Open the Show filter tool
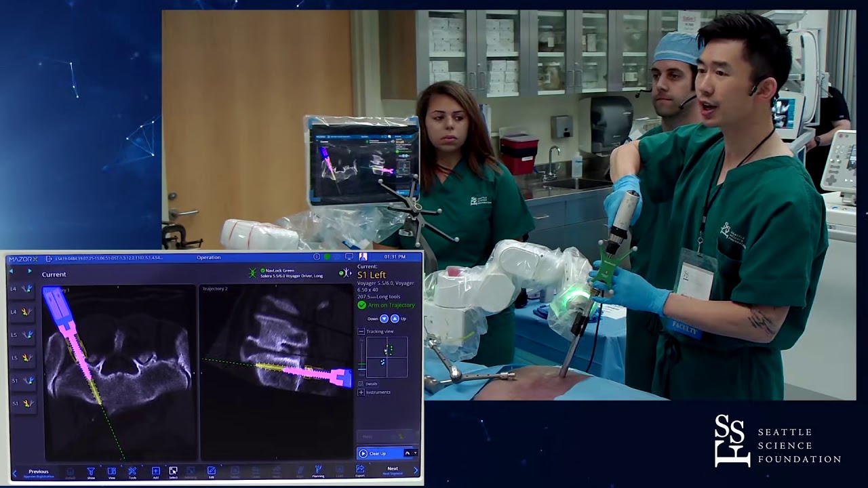 click(91, 472)
